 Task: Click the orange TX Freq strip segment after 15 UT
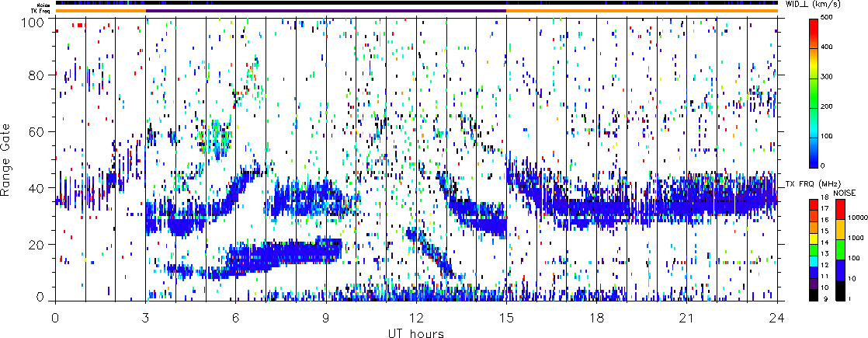click(642, 11)
